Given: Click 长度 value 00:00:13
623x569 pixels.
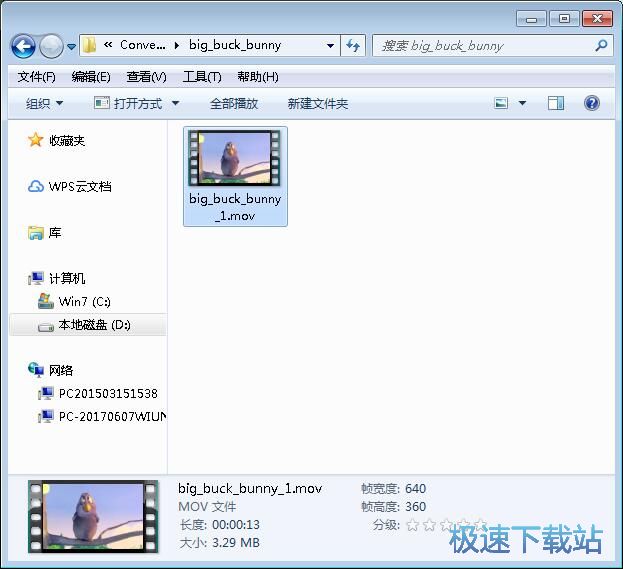Looking at the screenshot, I should pos(236,524).
